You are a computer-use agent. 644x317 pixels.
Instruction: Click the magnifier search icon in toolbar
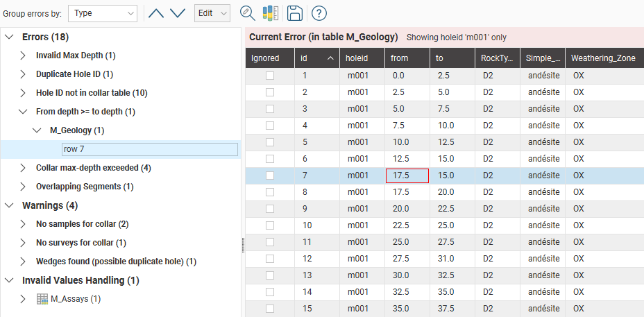[x=247, y=13]
